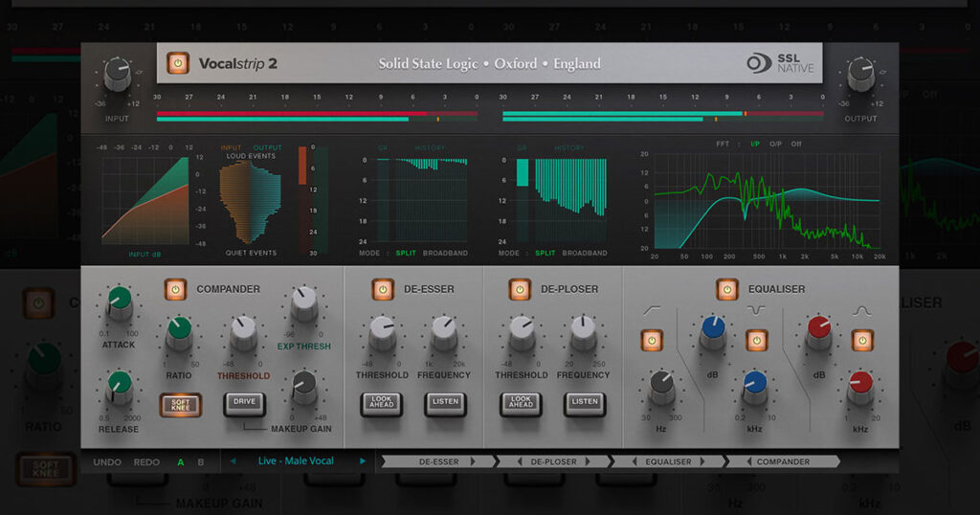980x515 pixels.
Task: Click the red kHz frequency knob
Action: click(x=860, y=388)
